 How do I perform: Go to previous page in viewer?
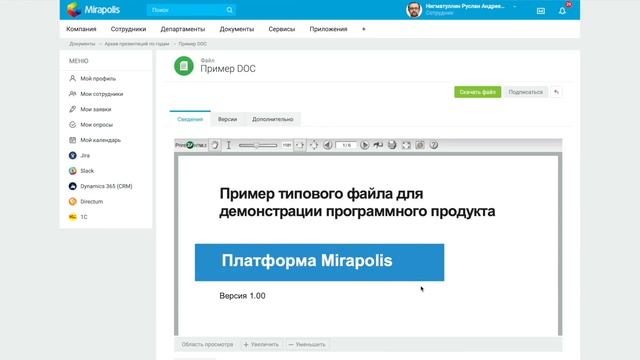(327, 145)
